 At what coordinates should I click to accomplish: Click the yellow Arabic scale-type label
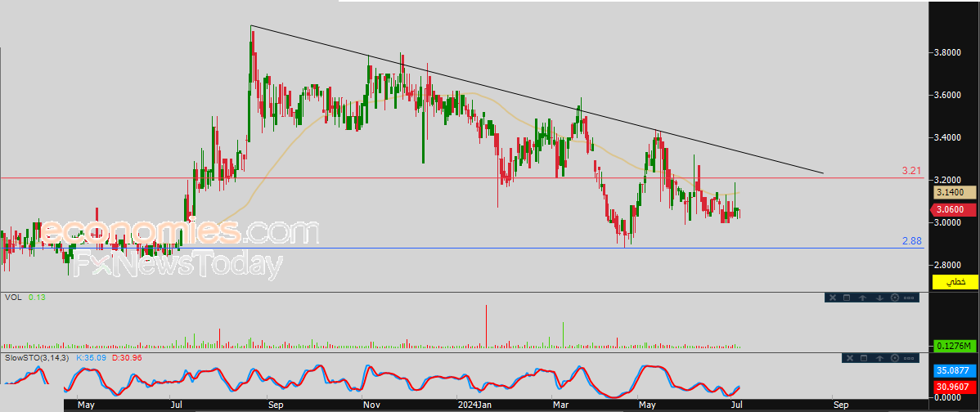[955, 282]
